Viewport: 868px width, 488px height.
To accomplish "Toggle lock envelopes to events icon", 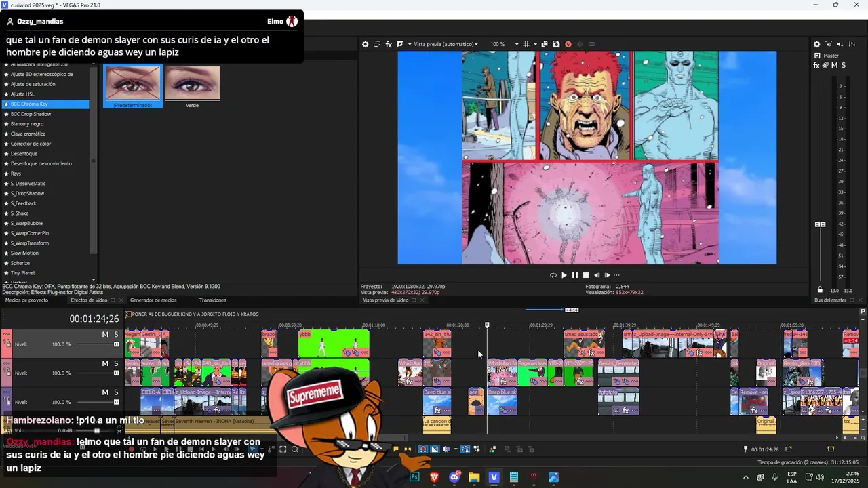I will tap(465, 449).
